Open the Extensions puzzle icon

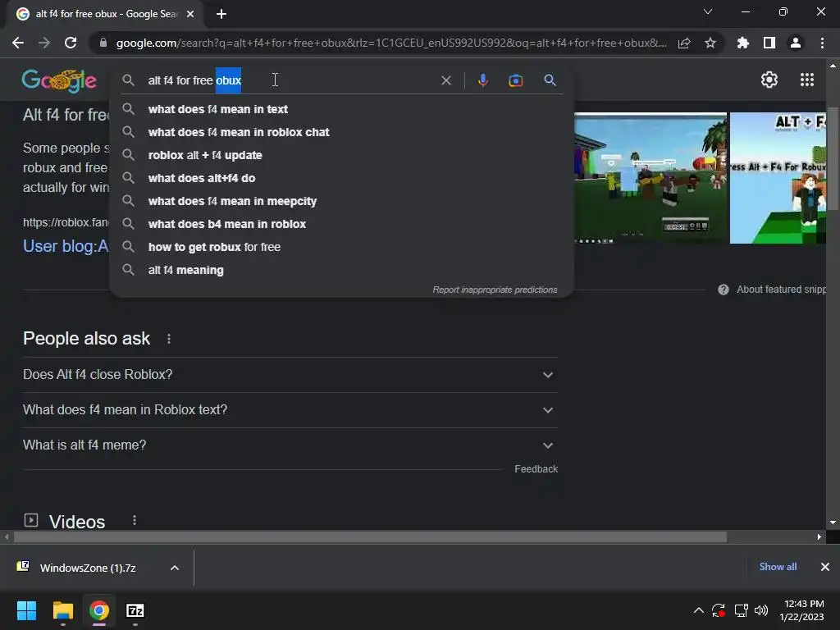[743, 43]
